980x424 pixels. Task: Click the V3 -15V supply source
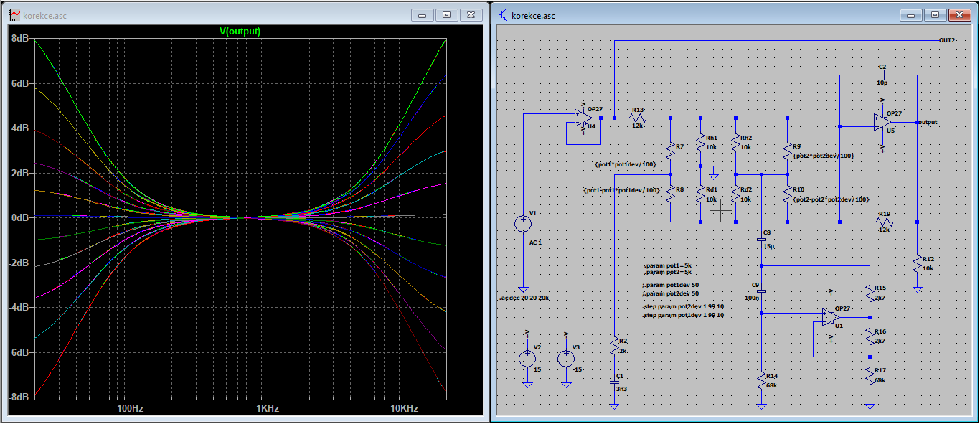566,358
